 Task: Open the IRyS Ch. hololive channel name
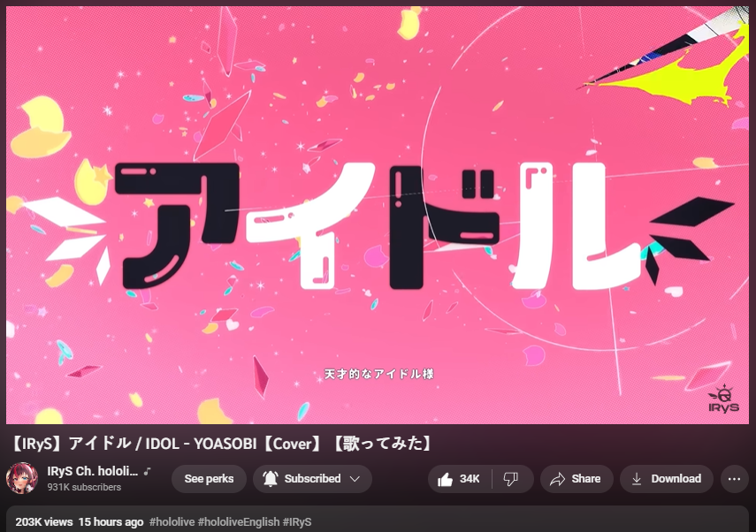click(93, 471)
